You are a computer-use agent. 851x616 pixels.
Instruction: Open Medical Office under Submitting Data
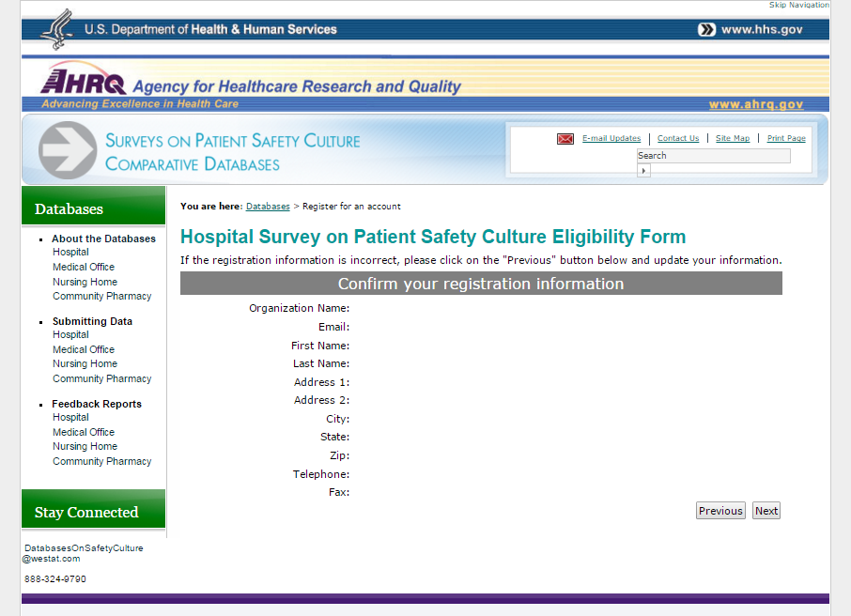click(x=84, y=349)
